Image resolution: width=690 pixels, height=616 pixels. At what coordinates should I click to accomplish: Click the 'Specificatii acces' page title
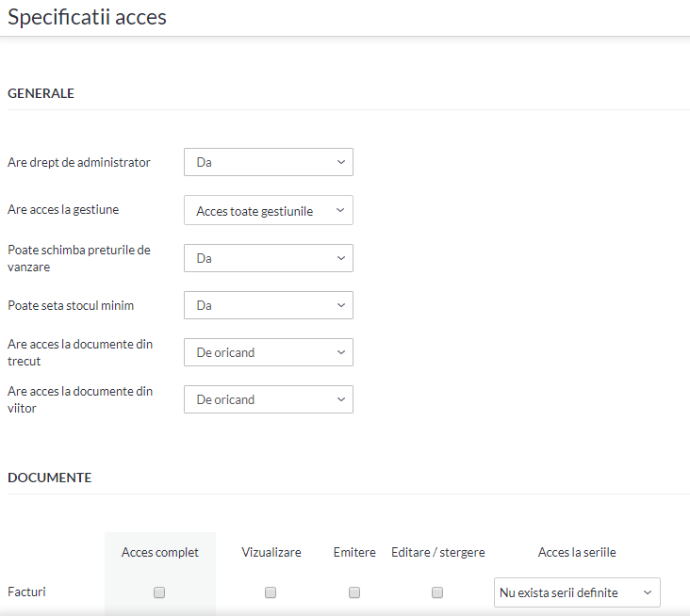[x=87, y=18]
